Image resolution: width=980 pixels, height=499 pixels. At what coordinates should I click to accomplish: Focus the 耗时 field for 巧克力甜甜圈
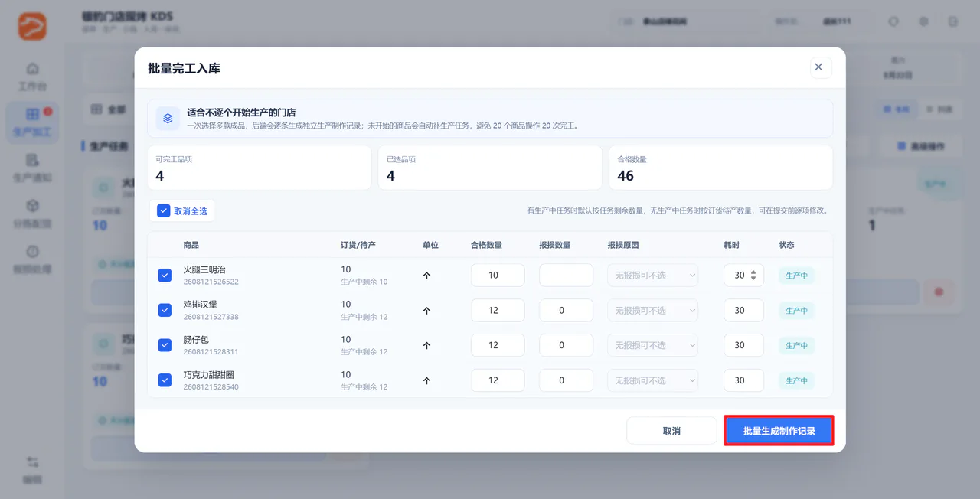click(743, 380)
